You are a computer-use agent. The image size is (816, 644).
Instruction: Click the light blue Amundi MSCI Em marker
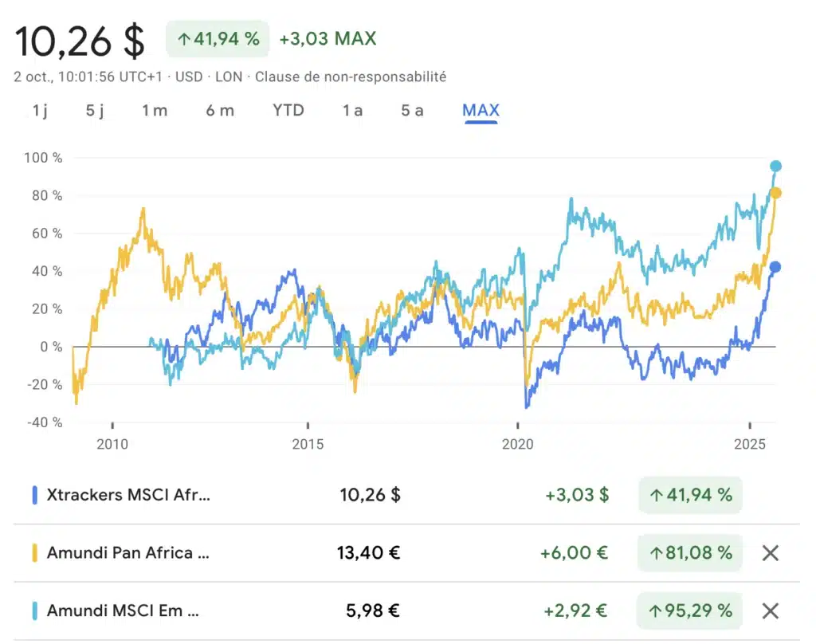point(34,611)
